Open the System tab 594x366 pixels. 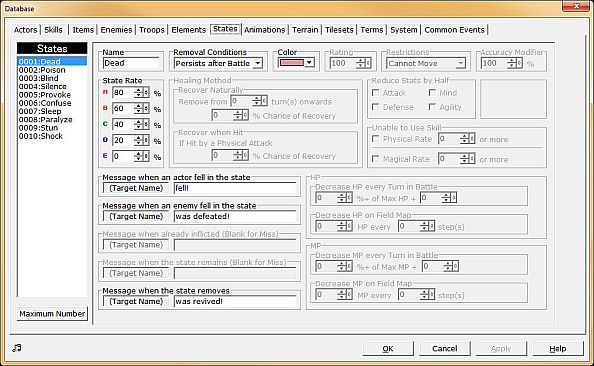pyautogui.click(x=403, y=30)
